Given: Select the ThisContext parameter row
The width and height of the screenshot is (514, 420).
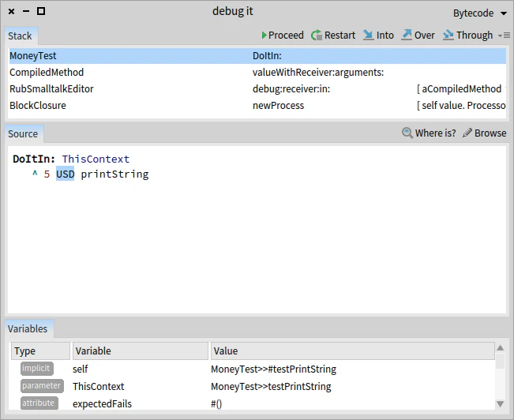Looking at the screenshot, I should coord(252,386).
